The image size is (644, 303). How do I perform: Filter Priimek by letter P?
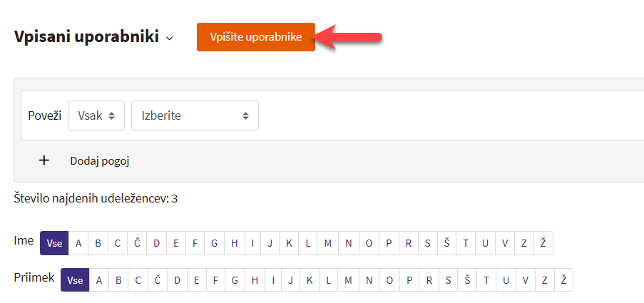tap(409, 280)
